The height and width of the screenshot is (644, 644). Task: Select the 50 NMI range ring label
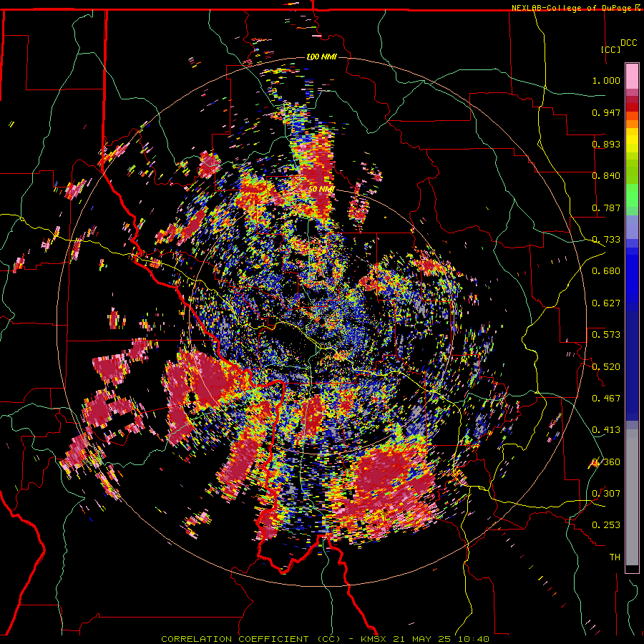tap(321, 189)
